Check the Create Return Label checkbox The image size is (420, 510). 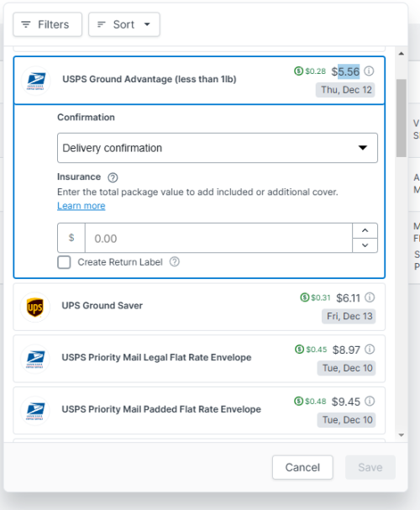click(64, 262)
